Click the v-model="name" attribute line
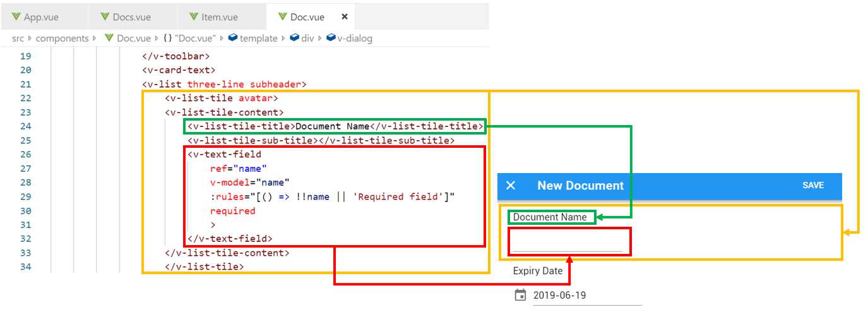The image size is (868, 312). [250, 183]
